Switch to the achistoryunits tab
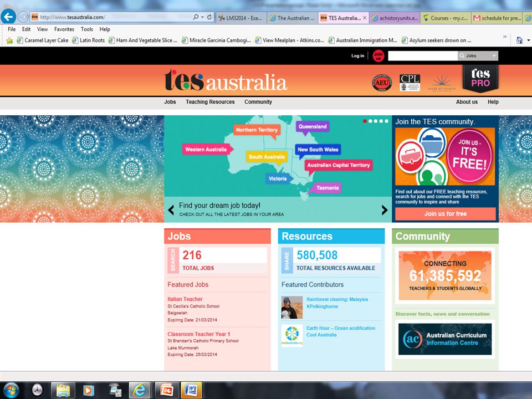Viewport: 532px width, 399px height. pyautogui.click(x=395, y=18)
